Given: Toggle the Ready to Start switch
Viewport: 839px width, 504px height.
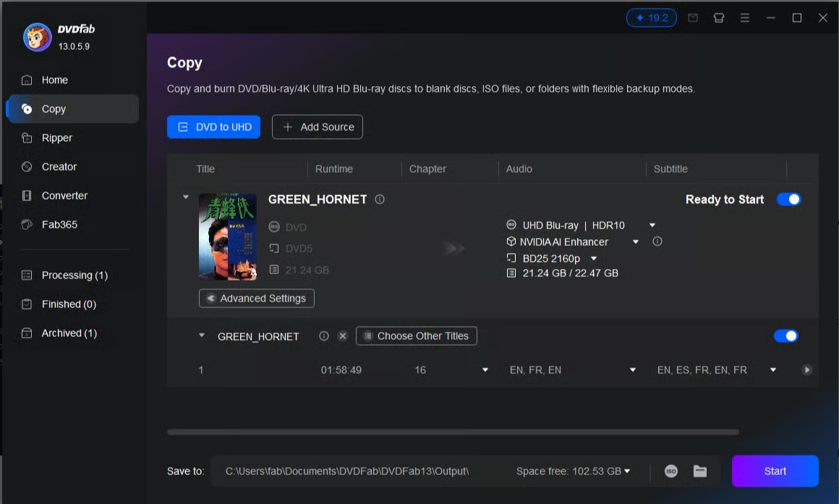Looking at the screenshot, I should point(788,200).
